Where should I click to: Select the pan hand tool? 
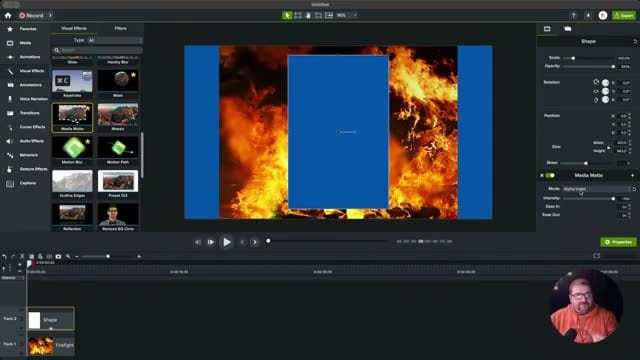point(308,16)
